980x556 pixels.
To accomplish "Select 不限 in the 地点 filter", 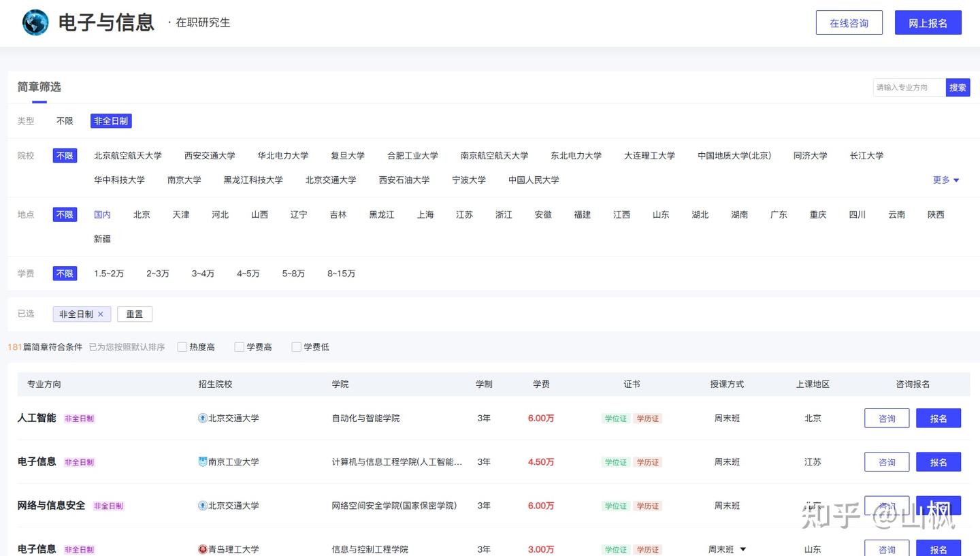I will click(x=65, y=214).
